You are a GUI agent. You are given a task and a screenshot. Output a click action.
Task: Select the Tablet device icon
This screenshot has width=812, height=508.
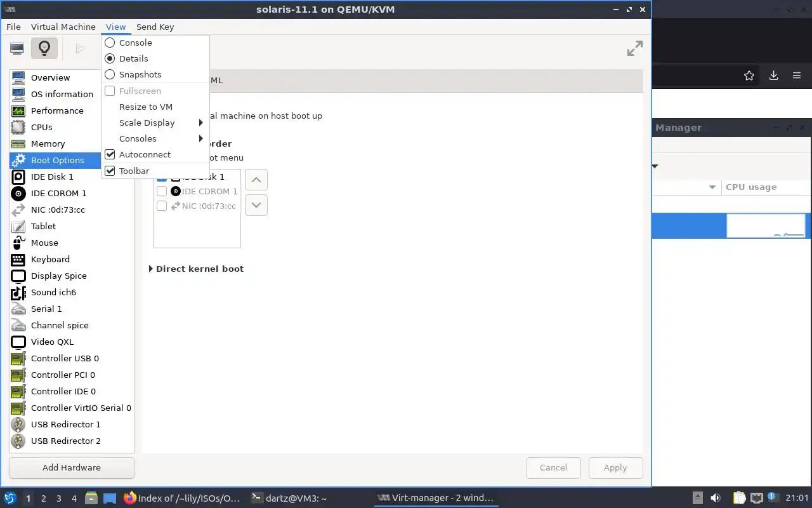18,226
